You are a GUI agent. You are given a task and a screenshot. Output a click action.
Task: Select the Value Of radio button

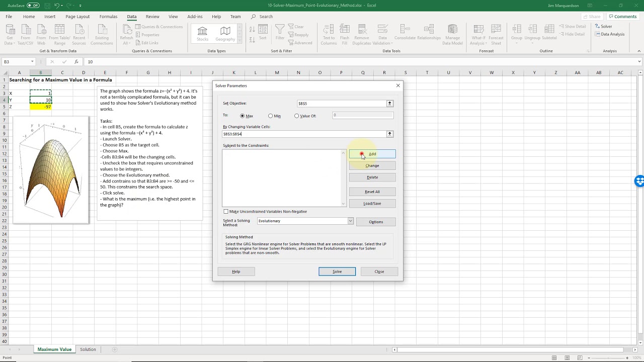click(297, 116)
